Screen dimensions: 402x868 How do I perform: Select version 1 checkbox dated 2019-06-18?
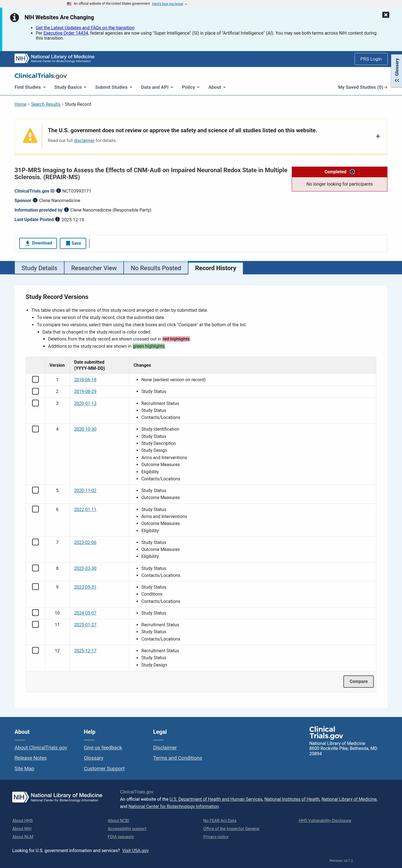(x=35, y=379)
